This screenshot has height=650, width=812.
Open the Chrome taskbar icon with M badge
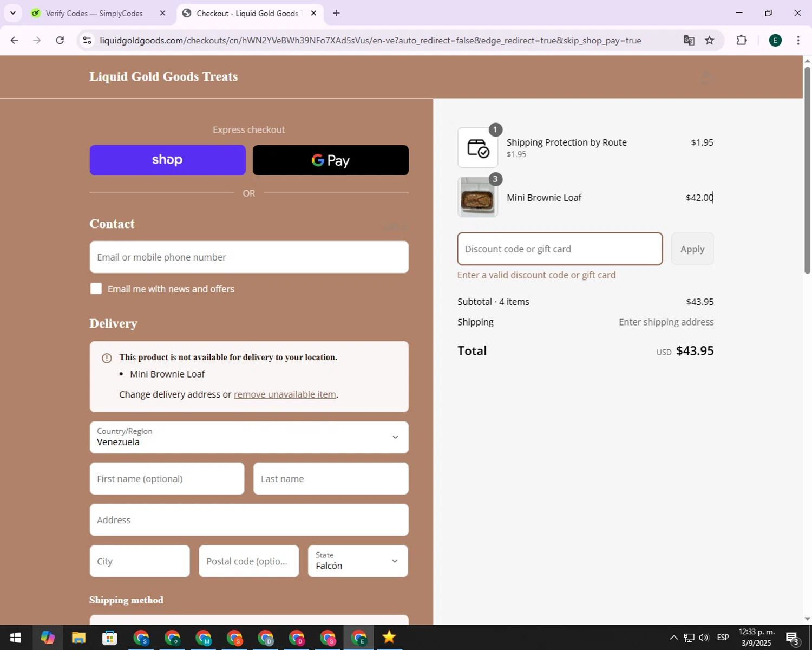click(204, 638)
